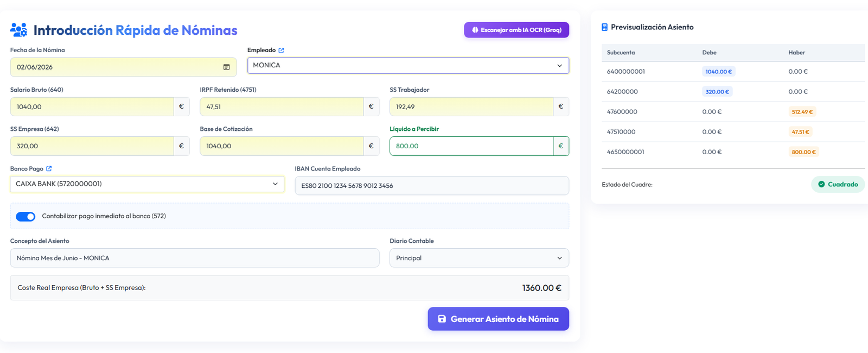Click the Concepto del Asiento text field
The width and height of the screenshot is (868, 353).
coord(195,258)
